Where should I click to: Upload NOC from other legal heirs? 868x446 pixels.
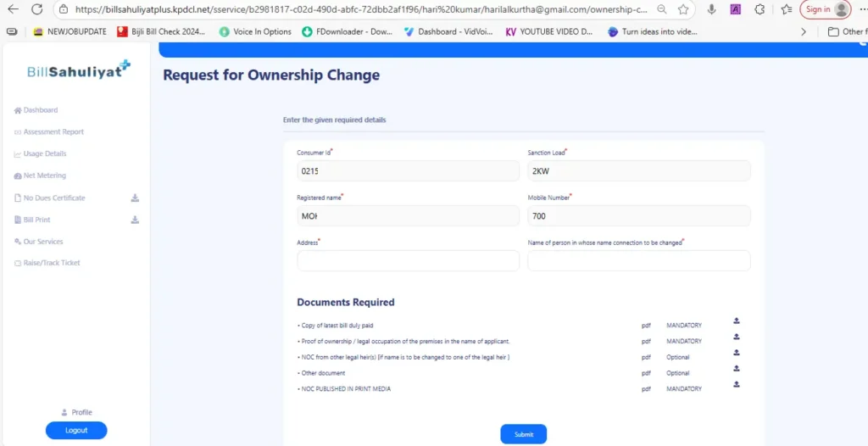tap(737, 352)
